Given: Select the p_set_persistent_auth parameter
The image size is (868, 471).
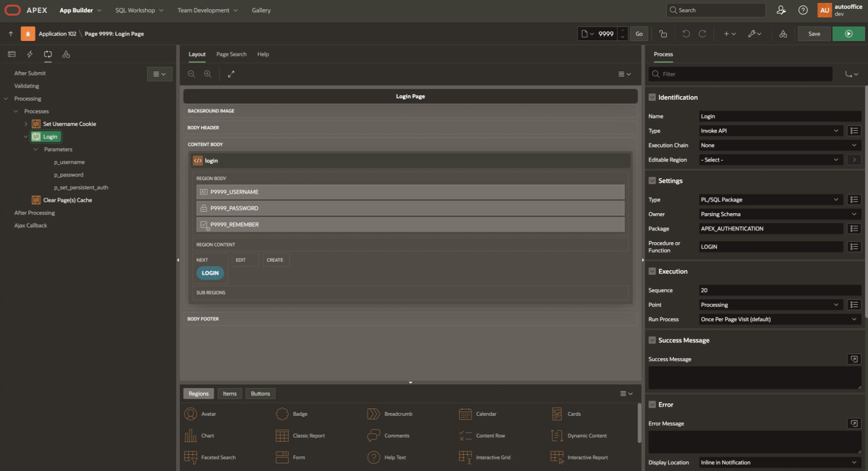Looking at the screenshot, I should click(81, 187).
